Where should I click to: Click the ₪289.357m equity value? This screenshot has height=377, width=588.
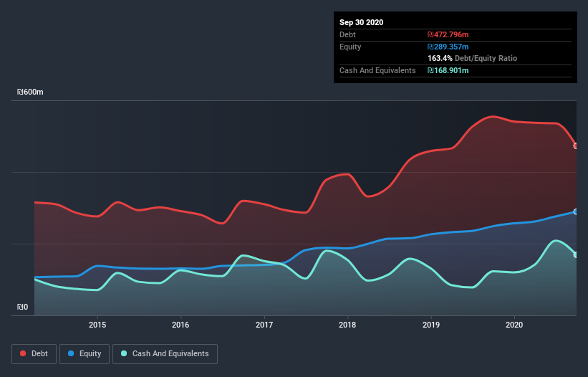pos(448,47)
